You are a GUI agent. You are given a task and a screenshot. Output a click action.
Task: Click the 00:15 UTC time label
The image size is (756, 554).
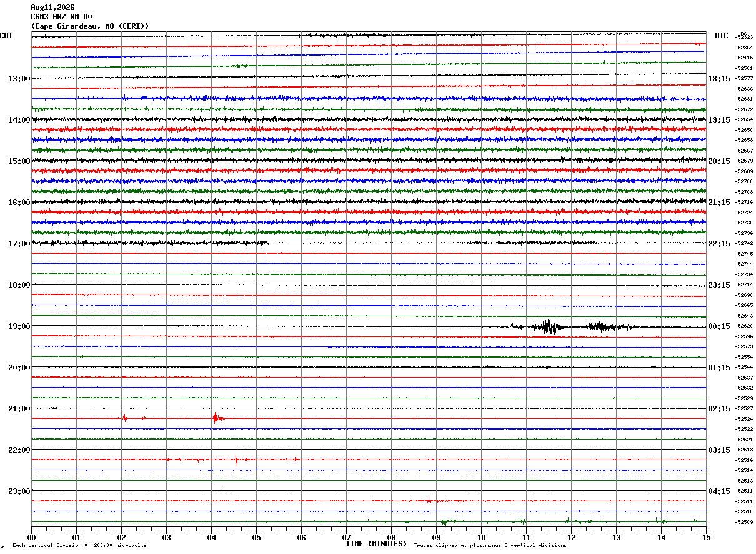pyautogui.click(x=719, y=326)
